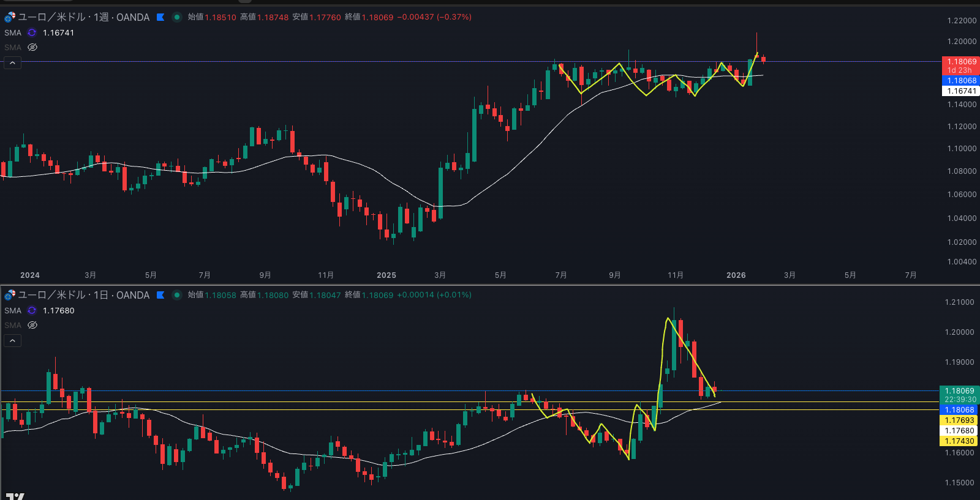
Task: Show the hidden SMA on daily chart
Action: click(x=32, y=326)
